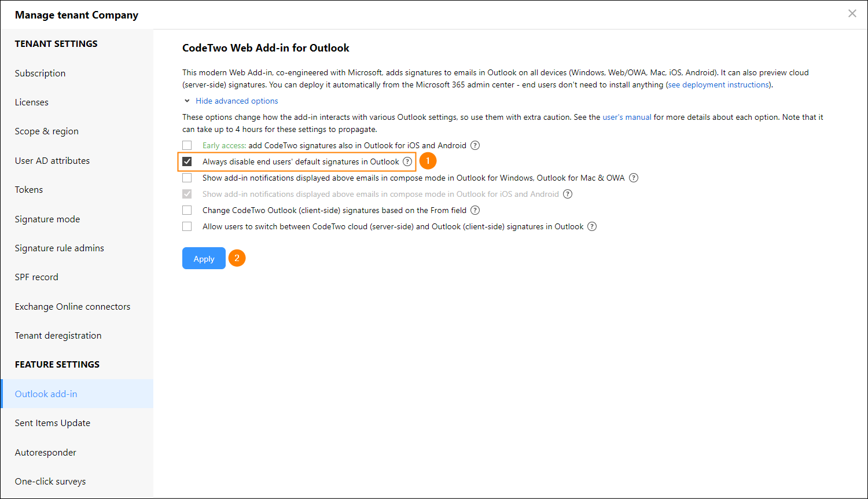View help about disabling default signatures

(x=407, y=162)
